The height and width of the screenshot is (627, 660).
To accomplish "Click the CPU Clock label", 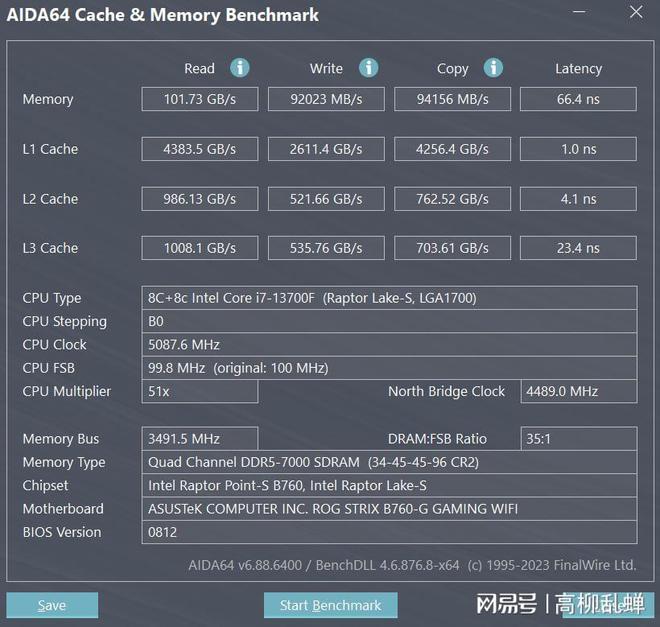I will point(54,345).
